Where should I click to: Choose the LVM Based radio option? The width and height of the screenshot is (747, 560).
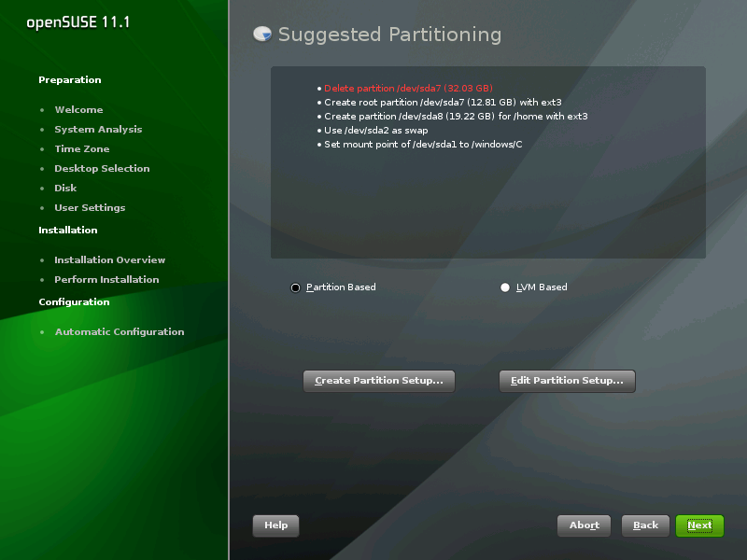(x=506, y=287)
